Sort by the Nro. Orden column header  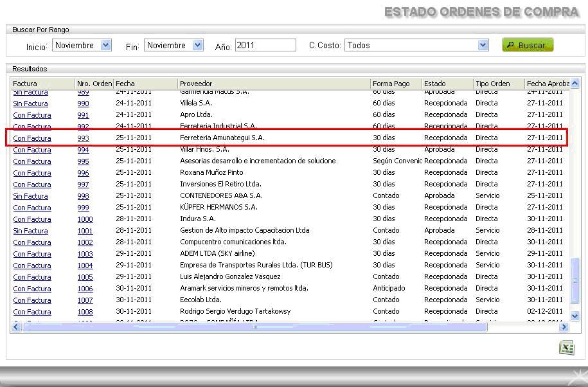94,84
